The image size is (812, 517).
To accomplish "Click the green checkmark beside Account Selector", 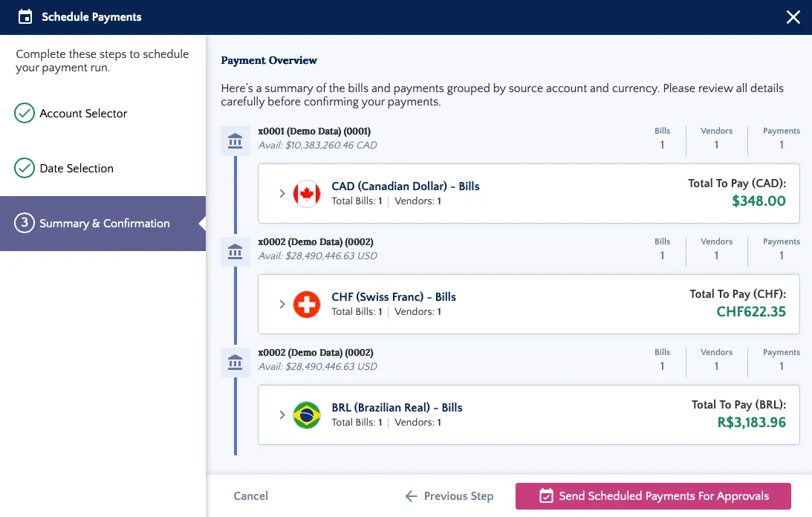I will [x=25, y=113].
